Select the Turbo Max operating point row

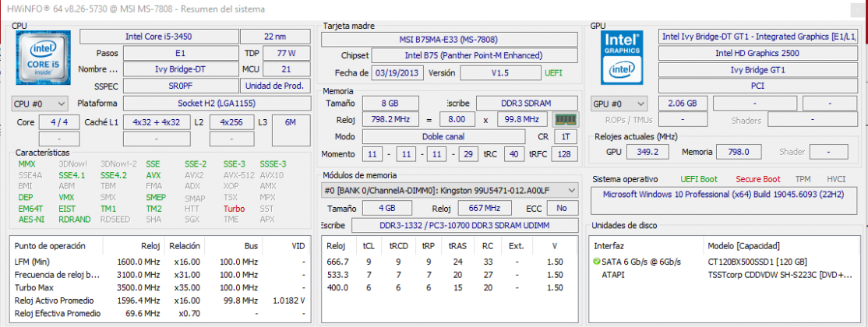pos(160,288)
